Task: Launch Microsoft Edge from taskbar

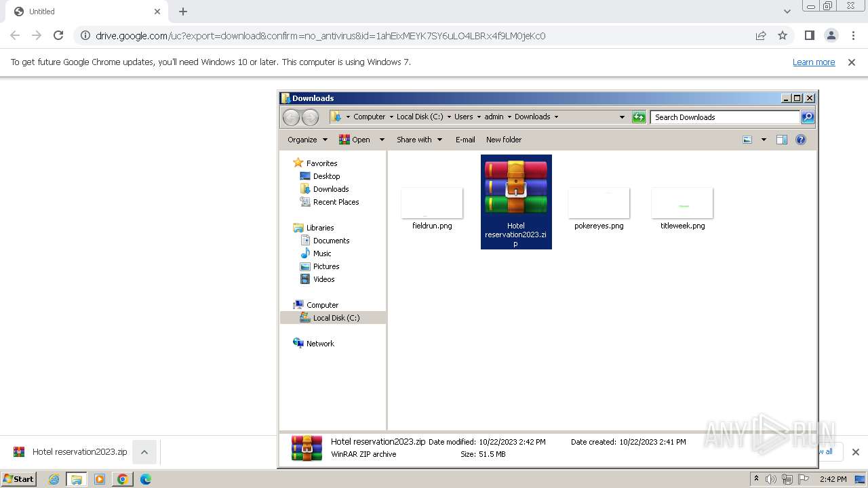Action: [146, 479]
